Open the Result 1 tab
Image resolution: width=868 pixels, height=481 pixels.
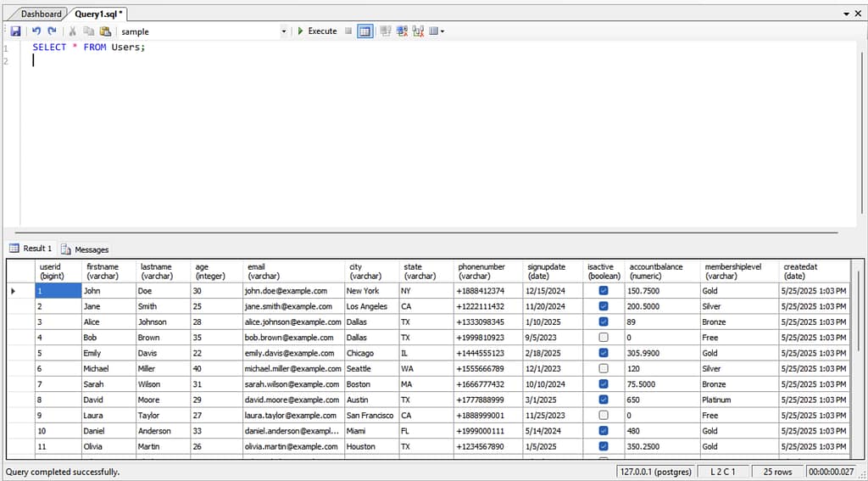pos(31,249)
